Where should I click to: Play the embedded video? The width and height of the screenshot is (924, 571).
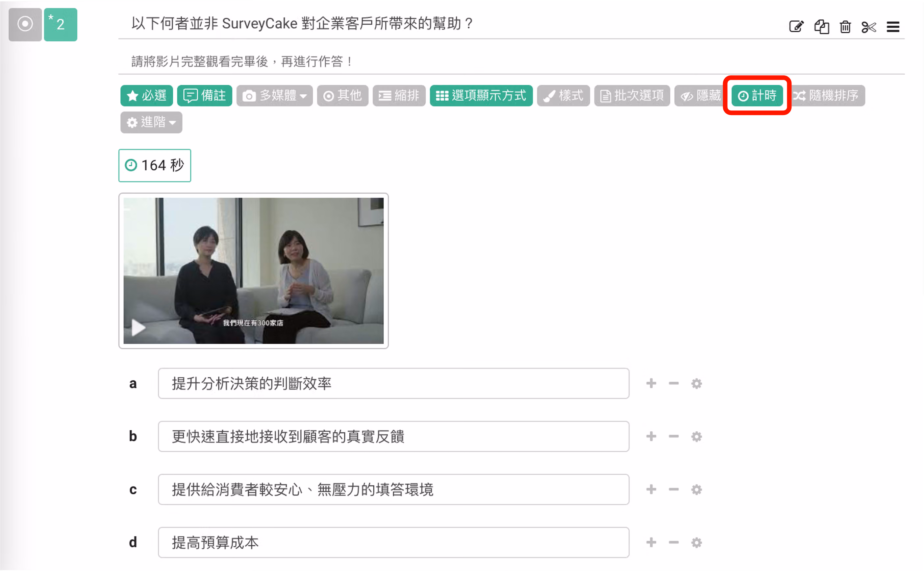click(x=138, y=327)
